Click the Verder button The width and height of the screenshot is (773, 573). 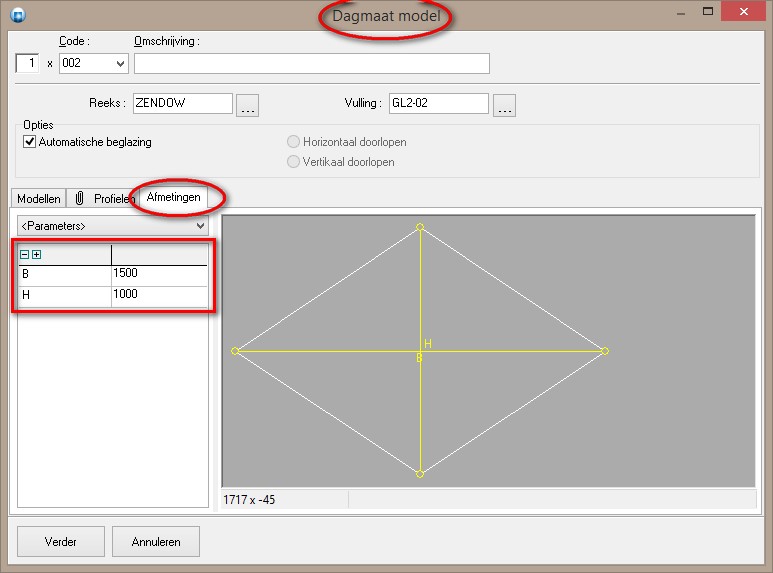tap(61, 541)
